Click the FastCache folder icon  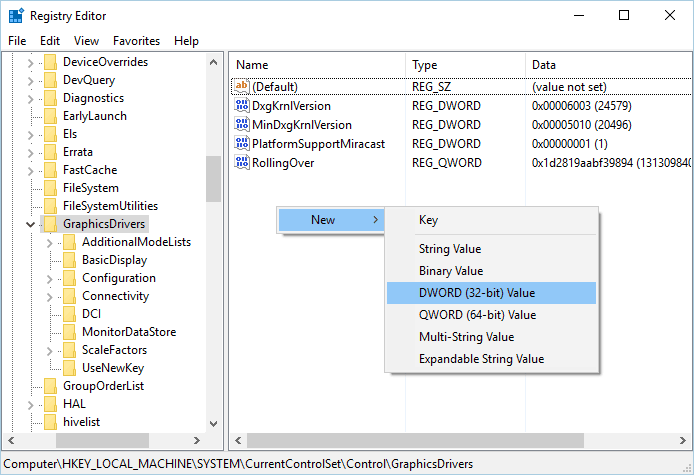(x=50, y=170)
